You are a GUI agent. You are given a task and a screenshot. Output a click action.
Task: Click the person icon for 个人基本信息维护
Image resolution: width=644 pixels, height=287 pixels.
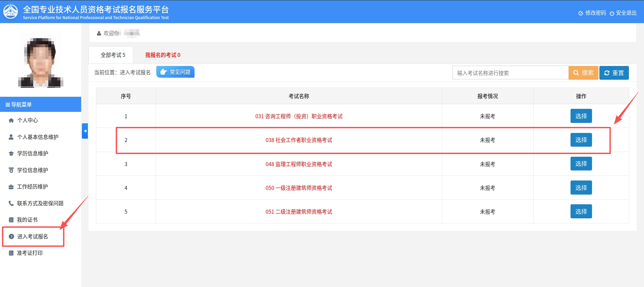point(11,137)
